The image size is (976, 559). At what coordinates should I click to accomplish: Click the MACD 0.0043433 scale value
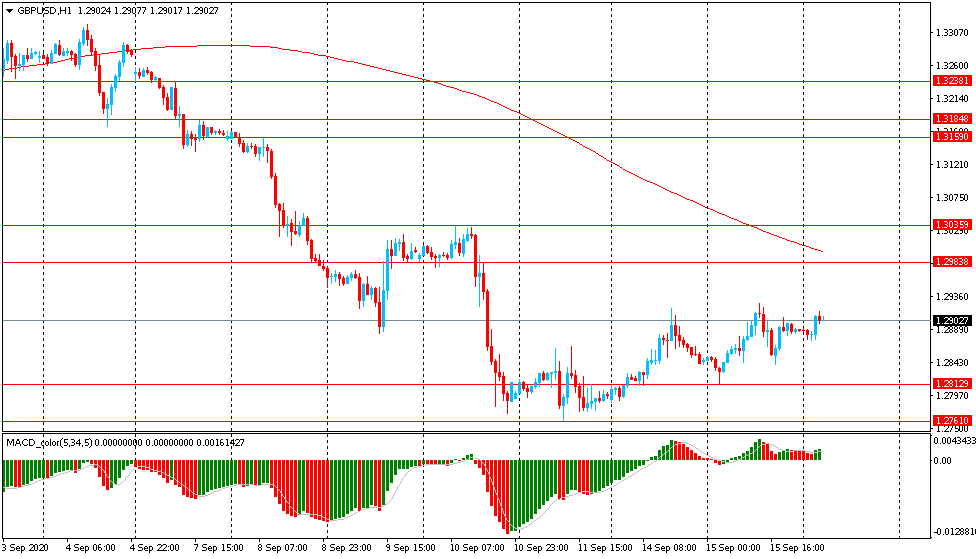pos(954,441)
